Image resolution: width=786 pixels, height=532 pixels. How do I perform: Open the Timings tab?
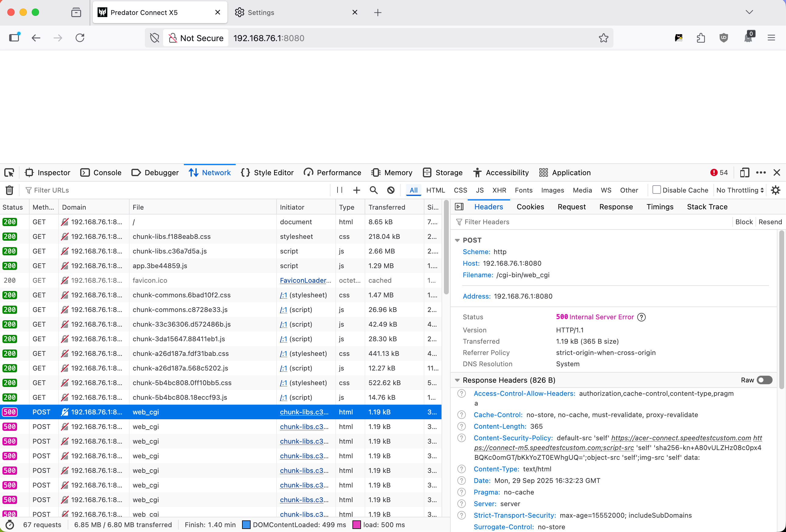click(x=659, y=207)
